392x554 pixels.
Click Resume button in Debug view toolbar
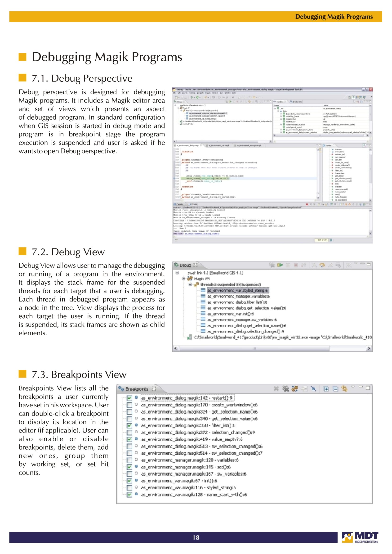(280, 265)
